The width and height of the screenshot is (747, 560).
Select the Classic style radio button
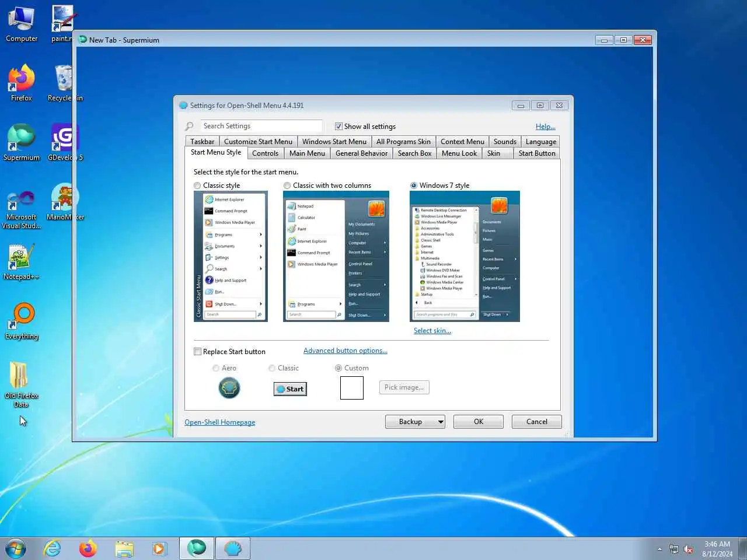coord(197,185)
